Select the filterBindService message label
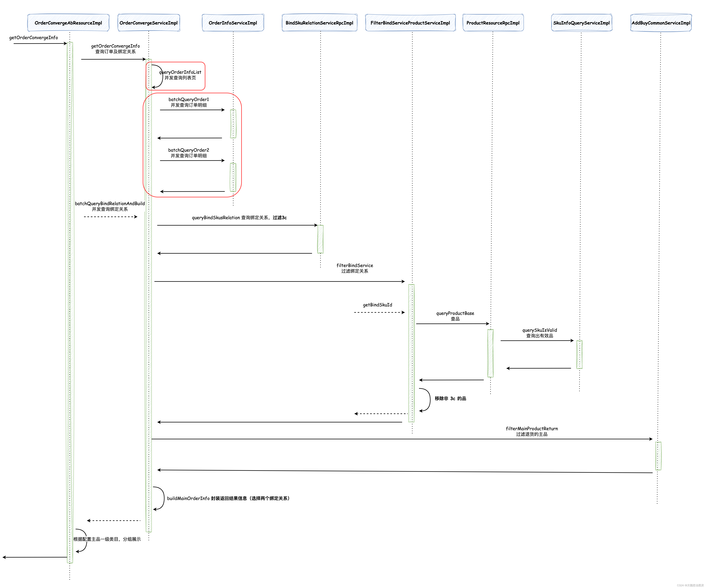This screenshot has width=706, height=588. pyautogui.click(x=355, y=265)
